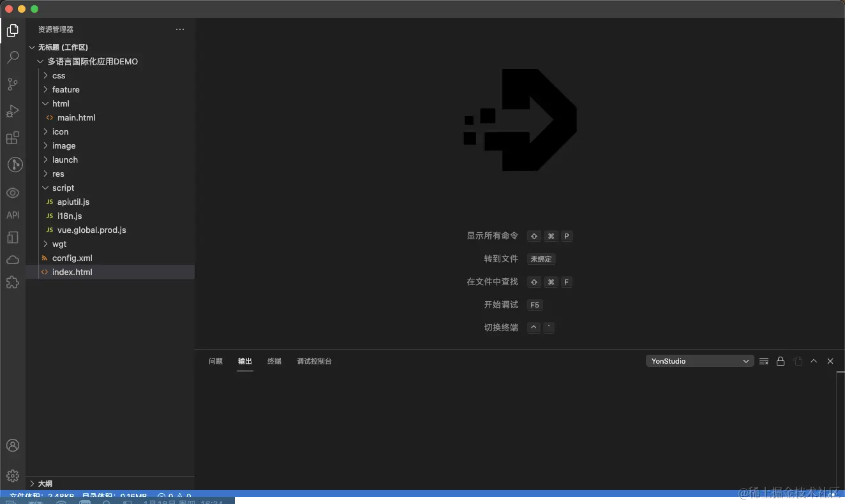Screen dimensions: 845x504
Task: Clear the output panel
Action: pos(764,361)
